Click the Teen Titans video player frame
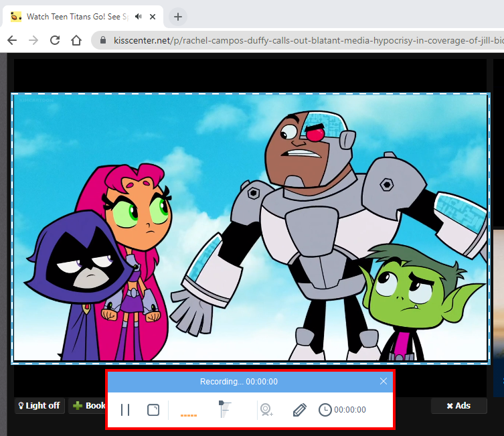 pyautogui.click(x=250, y=228)
